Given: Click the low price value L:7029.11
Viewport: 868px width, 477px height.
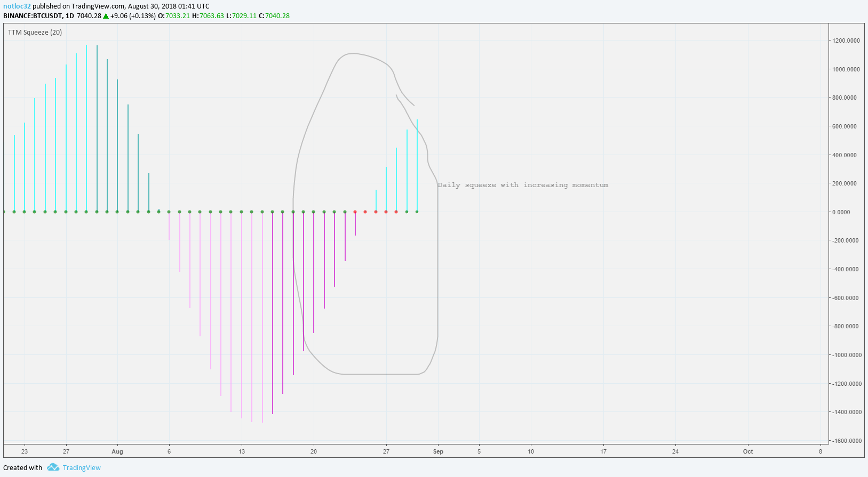Looking at the screenshot, I should [x=242, y=16].
